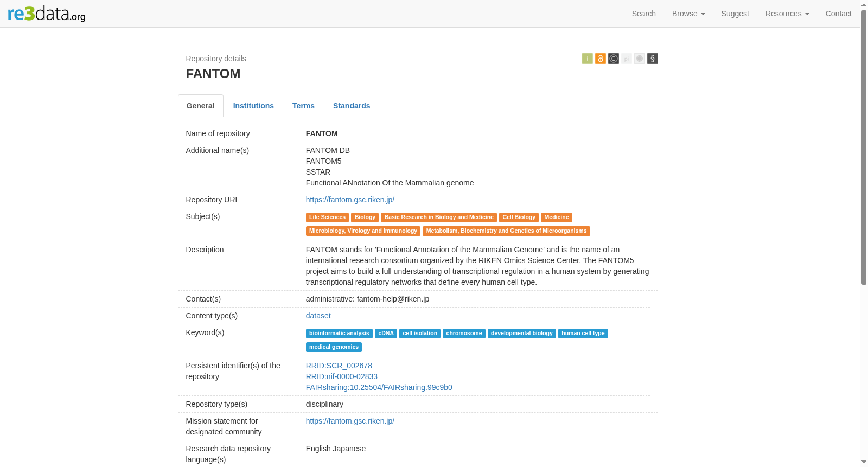Select the General tab
This screenshot has width=868, height=467.
click(x=201, y=106)
